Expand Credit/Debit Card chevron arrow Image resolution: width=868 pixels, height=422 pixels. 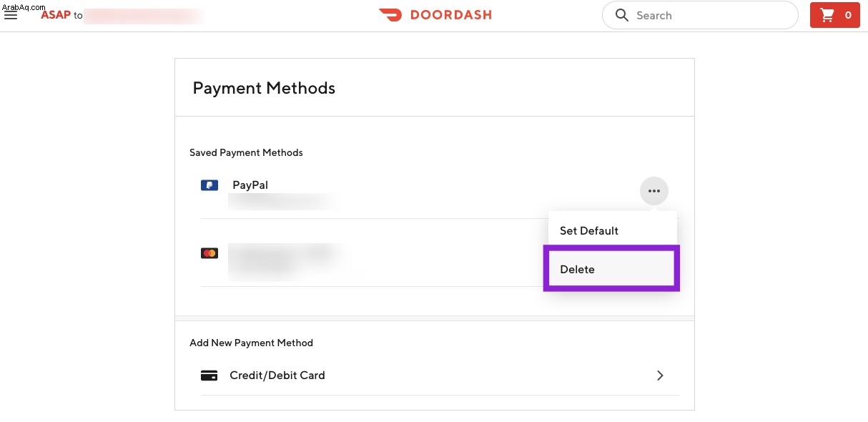click(660, 376)
